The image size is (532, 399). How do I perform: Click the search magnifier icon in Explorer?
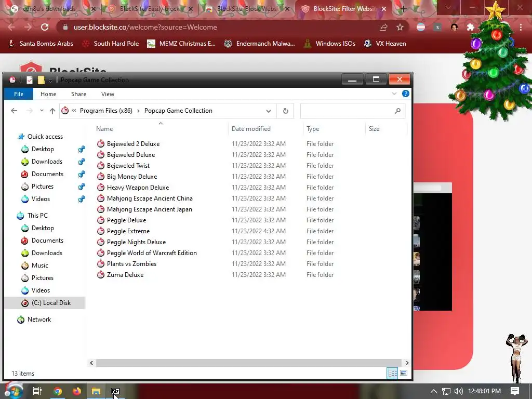397,111
